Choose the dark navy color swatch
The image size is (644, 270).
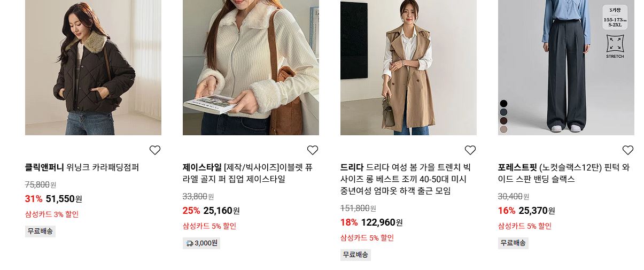(x=503, y=112)
